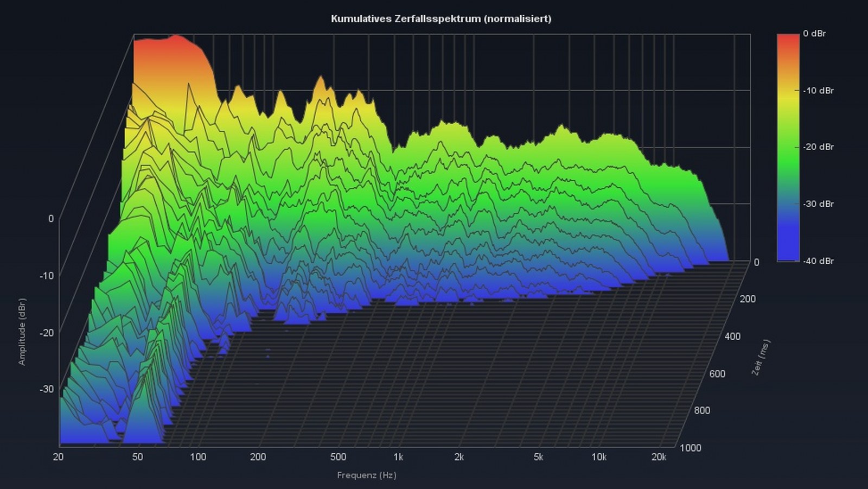Click the 1k tick on frequency axis
The width and height of the screenshot is (868, 489).
click(x=398, y=457)
